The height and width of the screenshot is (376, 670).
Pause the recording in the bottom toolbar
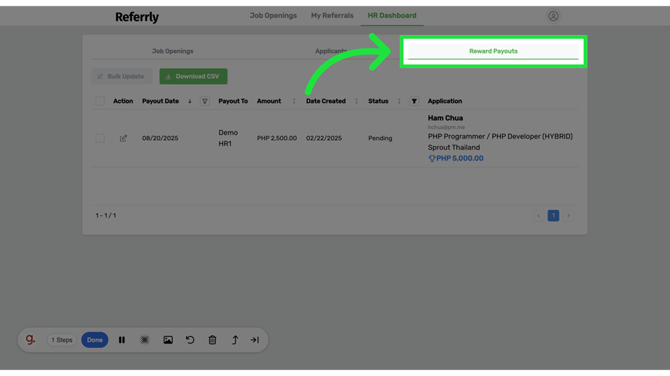(x=122, y=340)
